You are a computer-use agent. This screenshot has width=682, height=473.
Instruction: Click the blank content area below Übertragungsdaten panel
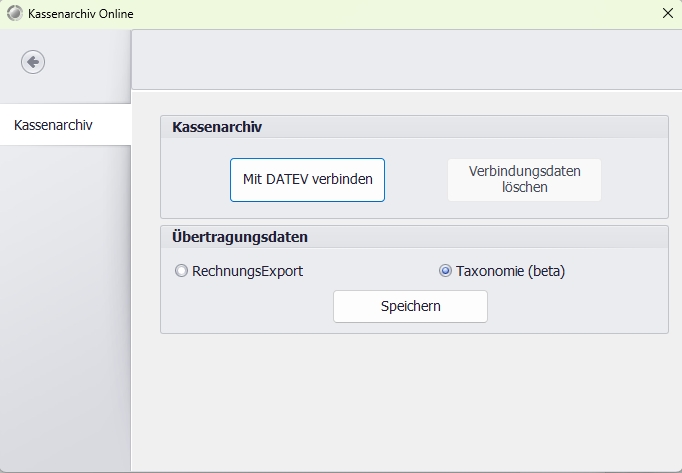point(410,400)
